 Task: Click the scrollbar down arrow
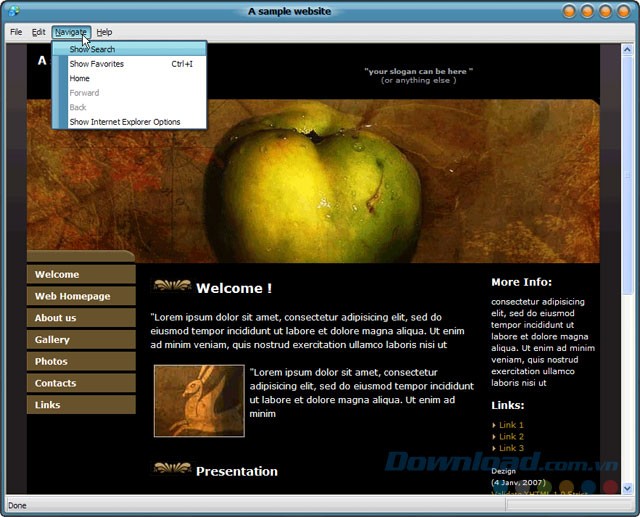(x=627, y=488)
